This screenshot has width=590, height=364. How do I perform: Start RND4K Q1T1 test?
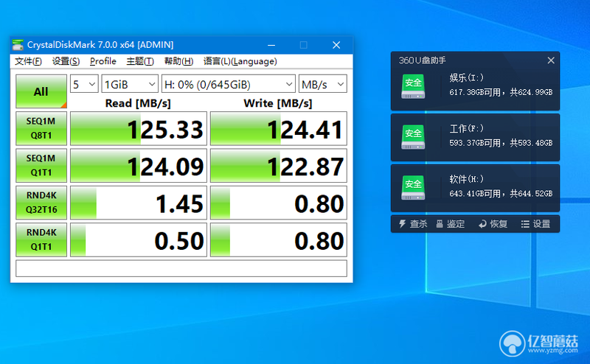tap(41, 239)
